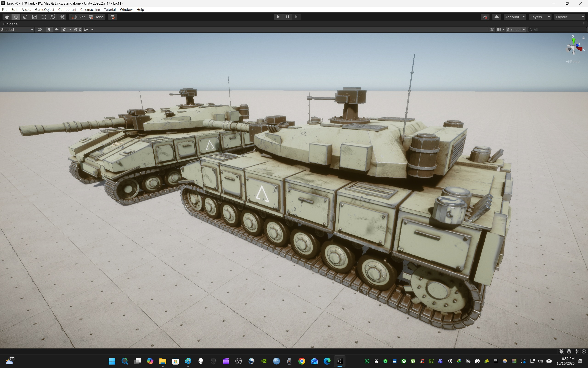Click cache server status icon

(x=569, y=351)
